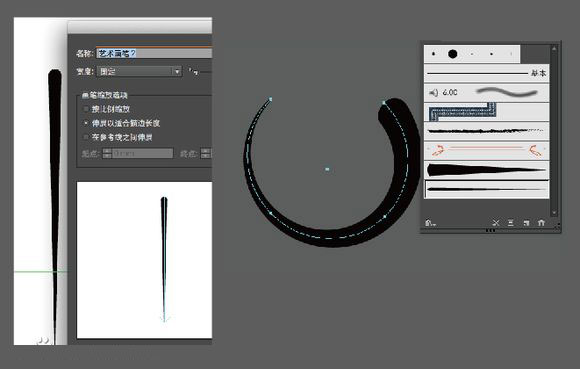Select the rough charcoal stroke brush
This screenshot has width=580, height=369.
pos(486,131)
